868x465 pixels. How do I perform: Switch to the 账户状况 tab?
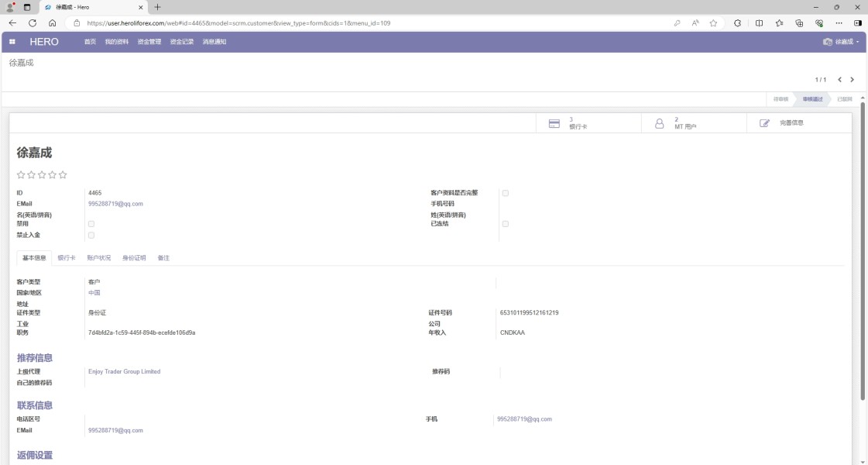click(98, 258)
